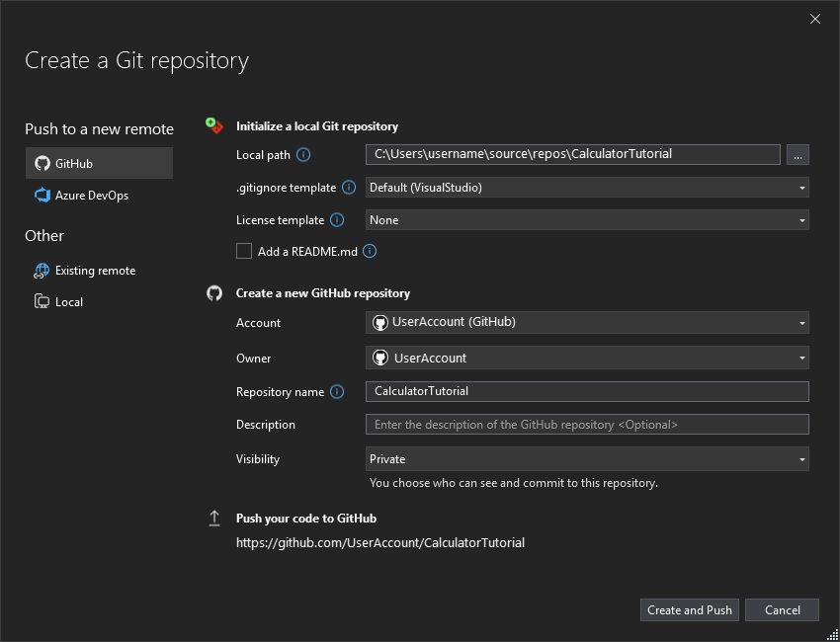Click the upload arrow icon beside Push your code
This screenshot has height=642, width=840.
[x=214, y=519]
